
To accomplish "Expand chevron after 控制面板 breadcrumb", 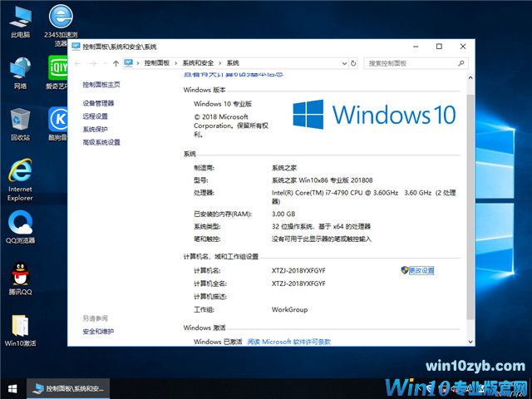I will pyautogui.click(x=175, y=63).
